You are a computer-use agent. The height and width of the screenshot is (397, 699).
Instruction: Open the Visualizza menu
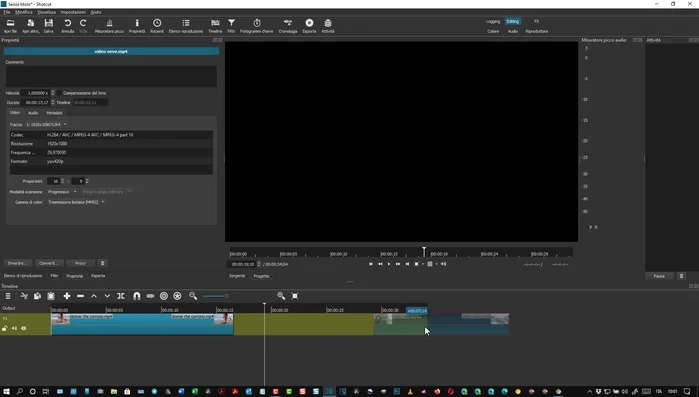tap(46, 12)
